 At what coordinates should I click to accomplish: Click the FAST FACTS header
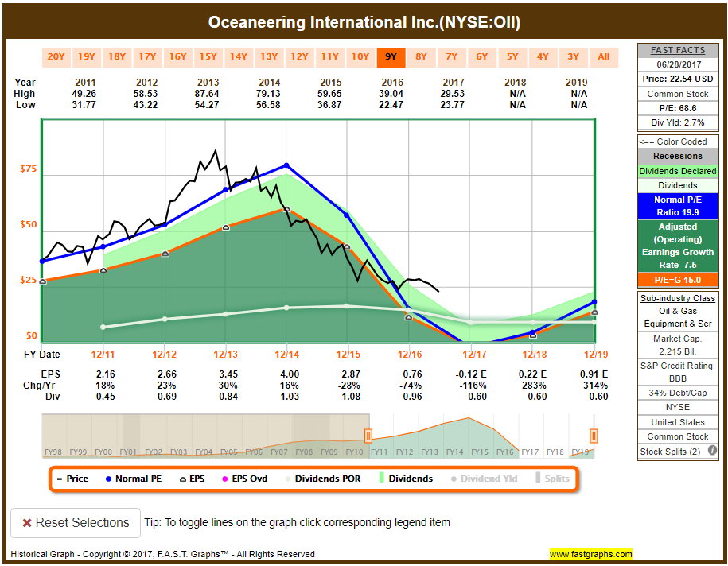click(x=677, y=50)
